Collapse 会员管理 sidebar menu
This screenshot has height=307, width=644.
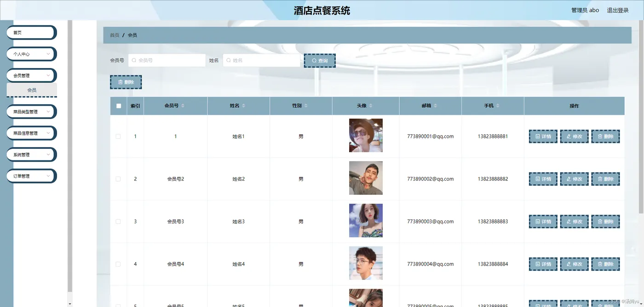(31, 75)
